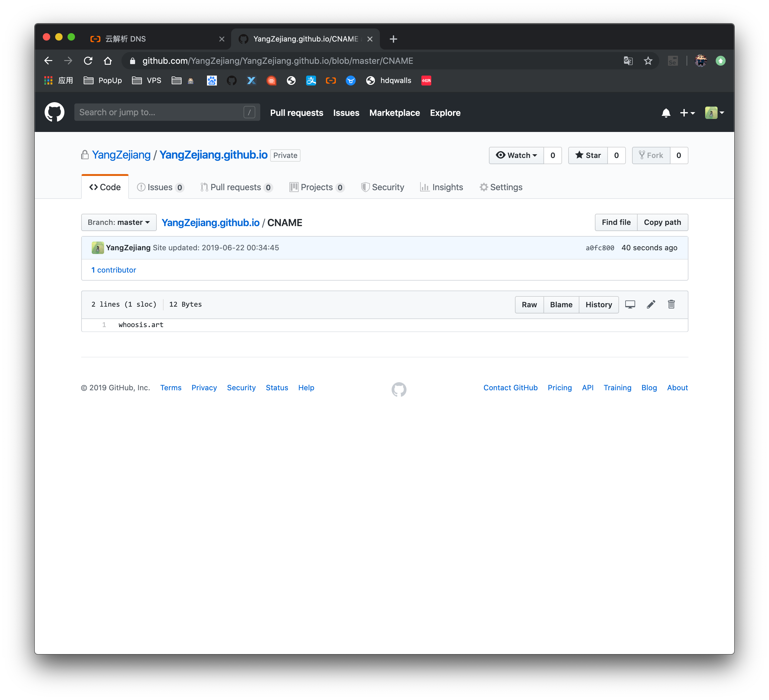
Task: Click the whoosis.art code line
Action: (141, 325)
